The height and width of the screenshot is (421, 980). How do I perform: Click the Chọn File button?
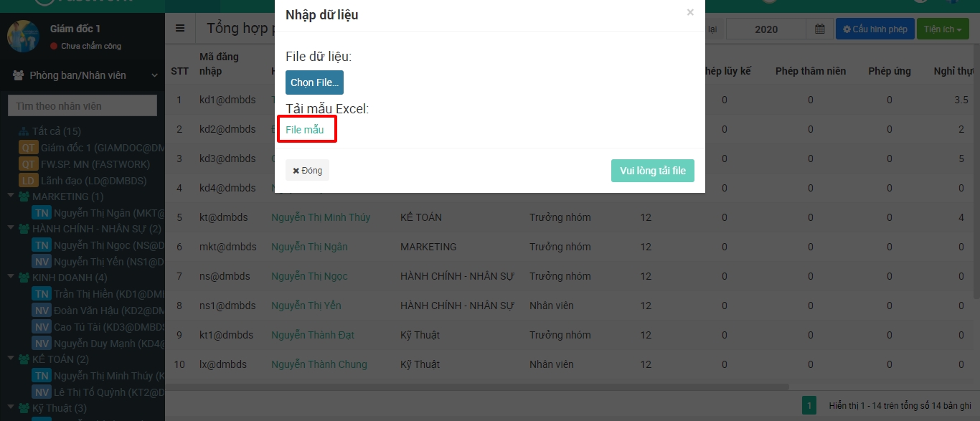coord(314,82)
